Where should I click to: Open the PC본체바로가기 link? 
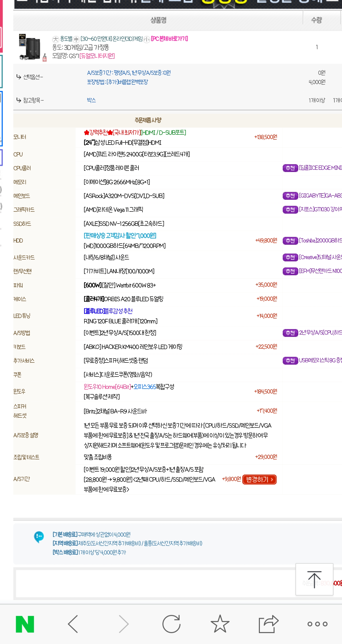[x=169, y=39]
